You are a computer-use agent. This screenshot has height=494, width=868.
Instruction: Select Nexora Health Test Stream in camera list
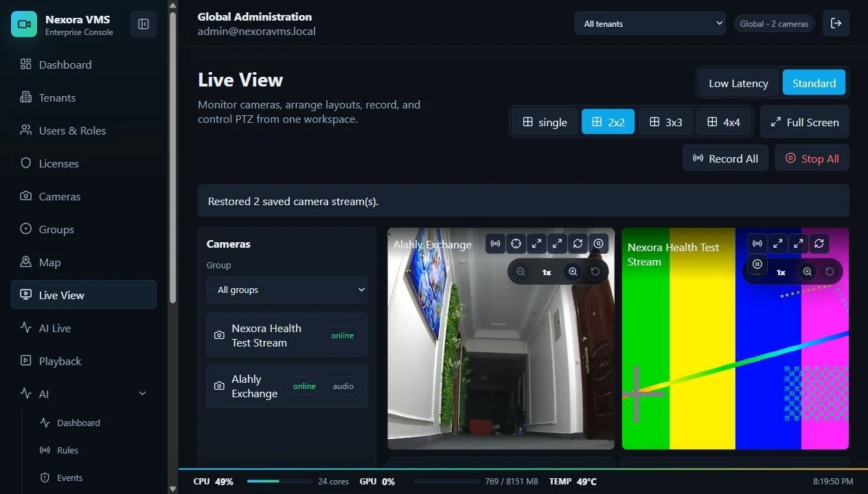tap(287, 335)
